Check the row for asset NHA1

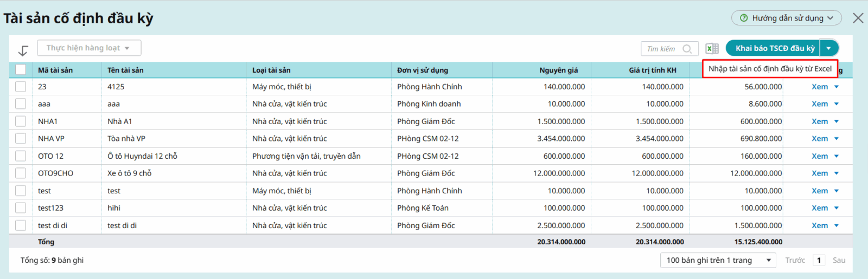click(21, 121)
